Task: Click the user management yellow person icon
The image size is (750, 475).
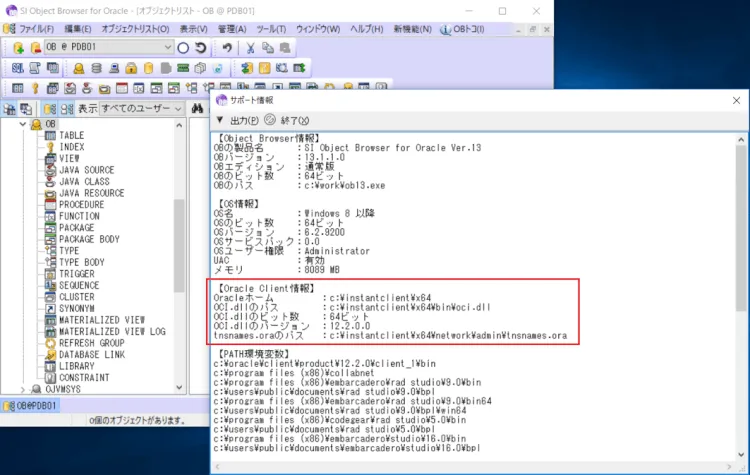Action: (x=79, y=68)
